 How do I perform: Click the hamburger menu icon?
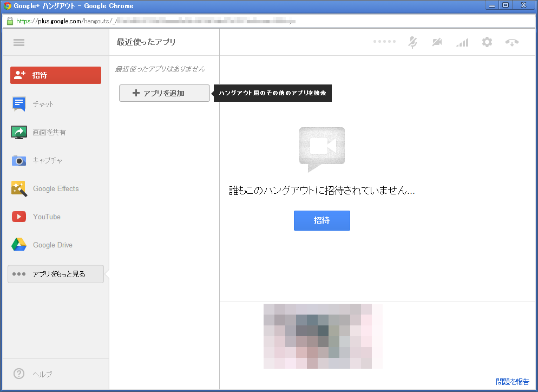coord(19,43)
